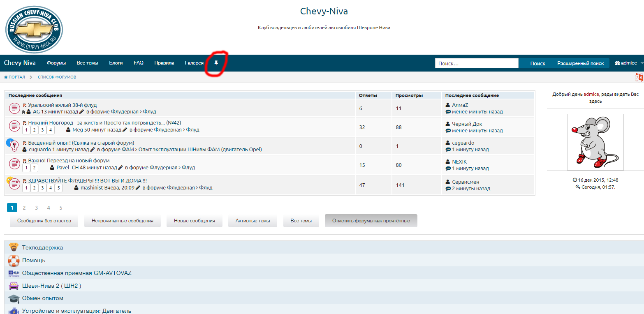The width and height of the screenshot is (644, 314).
Task: Click the Непрочитанные сообщения button
Action: [x=123, y=221]
